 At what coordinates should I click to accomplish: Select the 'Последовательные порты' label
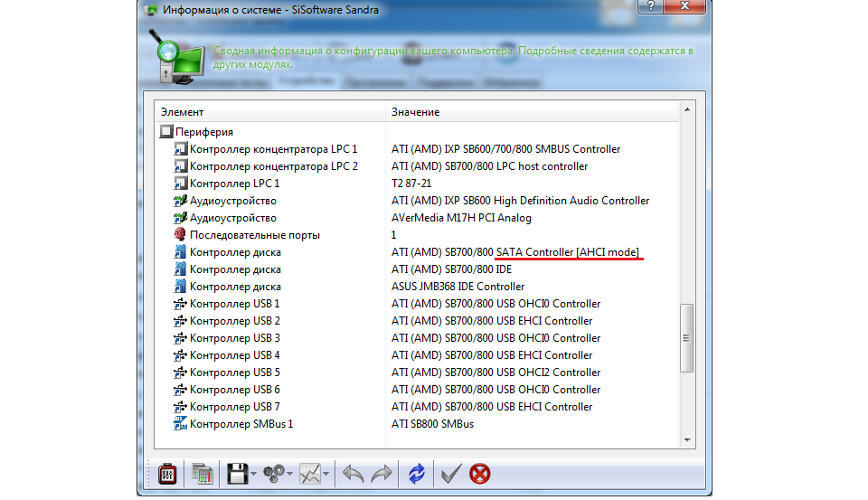pyautogui.click(x=255, y=235)
